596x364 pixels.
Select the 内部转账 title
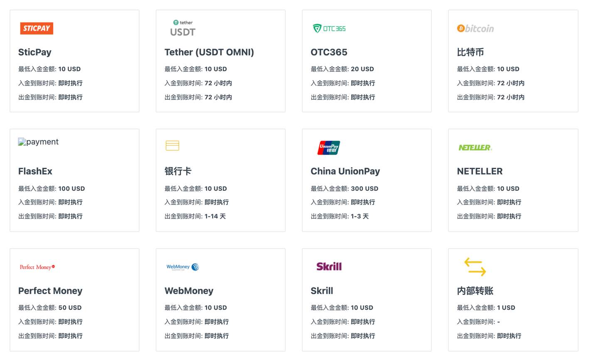tap(475, 291)
